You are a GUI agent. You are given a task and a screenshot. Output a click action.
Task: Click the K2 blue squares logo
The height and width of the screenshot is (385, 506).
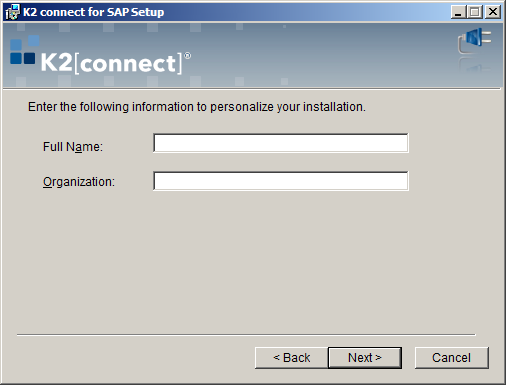pyautogui.click(x=24, y=50)
